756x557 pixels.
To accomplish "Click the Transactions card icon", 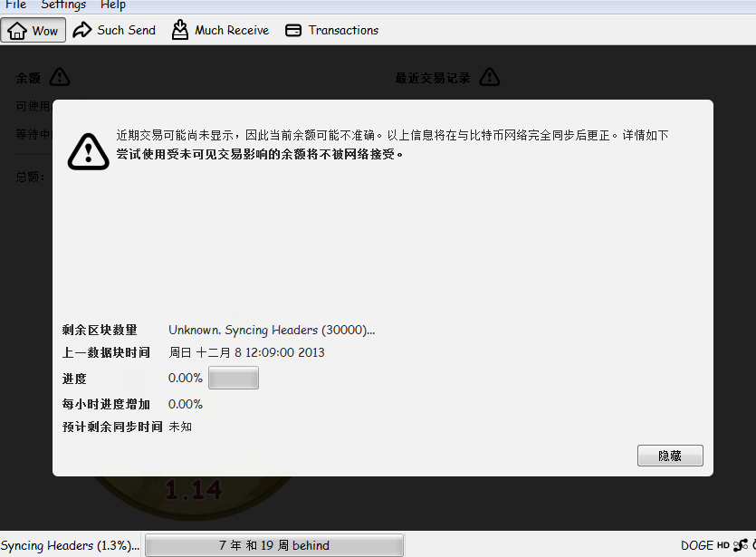I will (x=293, y=30).
